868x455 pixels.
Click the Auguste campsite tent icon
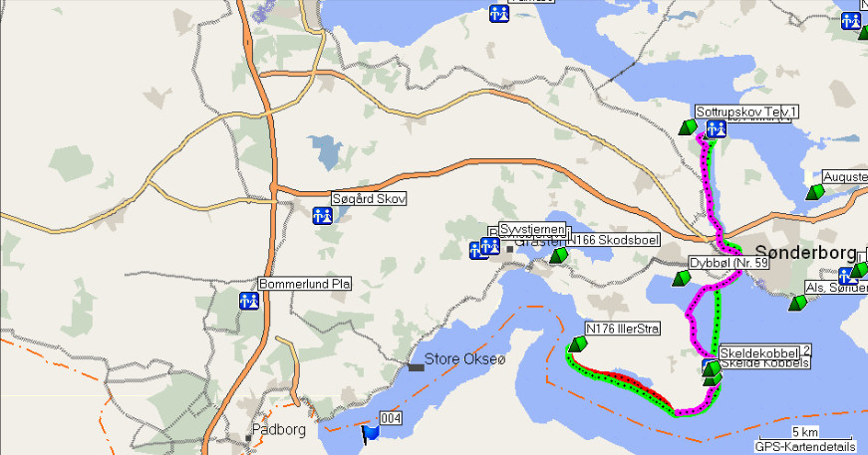point(815,192)
